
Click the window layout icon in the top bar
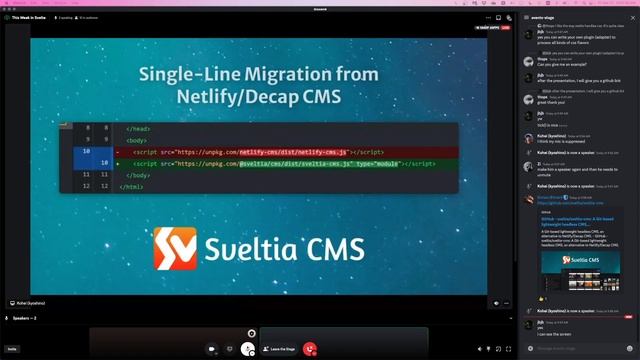point(498,18)
